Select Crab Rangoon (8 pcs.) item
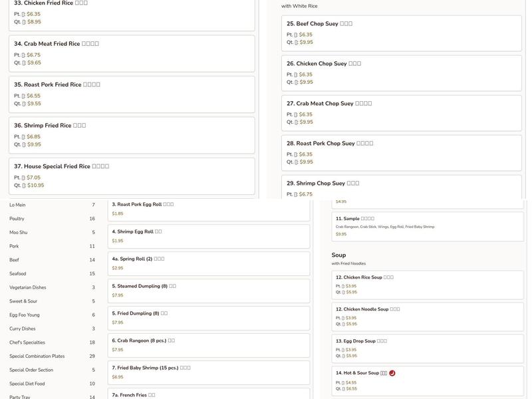This screenshot has width=532, height=399. coord(208,345)
